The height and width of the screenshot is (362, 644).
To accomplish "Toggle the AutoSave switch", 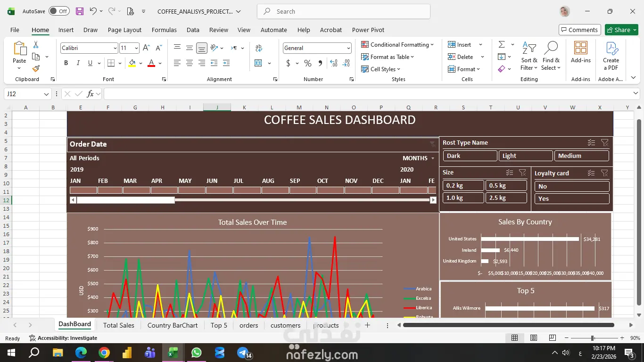I will click(x=59, y=11).
